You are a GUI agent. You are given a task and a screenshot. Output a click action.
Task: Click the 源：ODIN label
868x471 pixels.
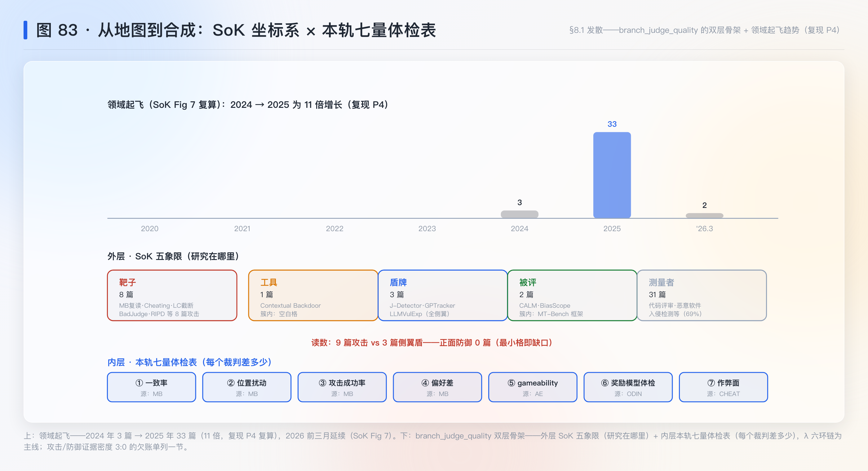coord(628,394)
